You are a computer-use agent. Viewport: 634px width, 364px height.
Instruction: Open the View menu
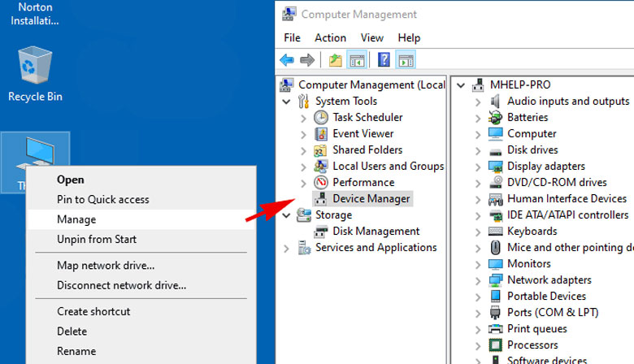click(x=372, y=37)
